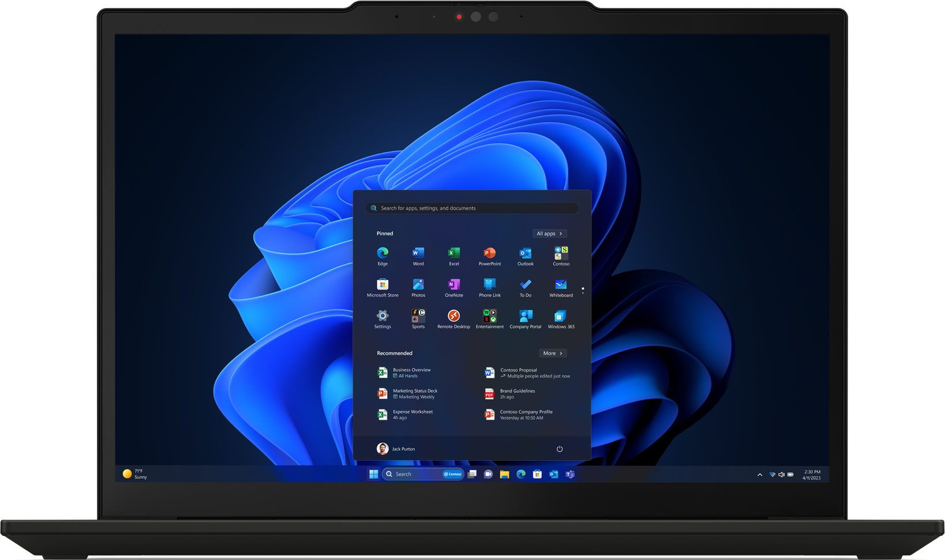
Task: Open network Wi-Fi status in tray
Action: pos(772,475)
